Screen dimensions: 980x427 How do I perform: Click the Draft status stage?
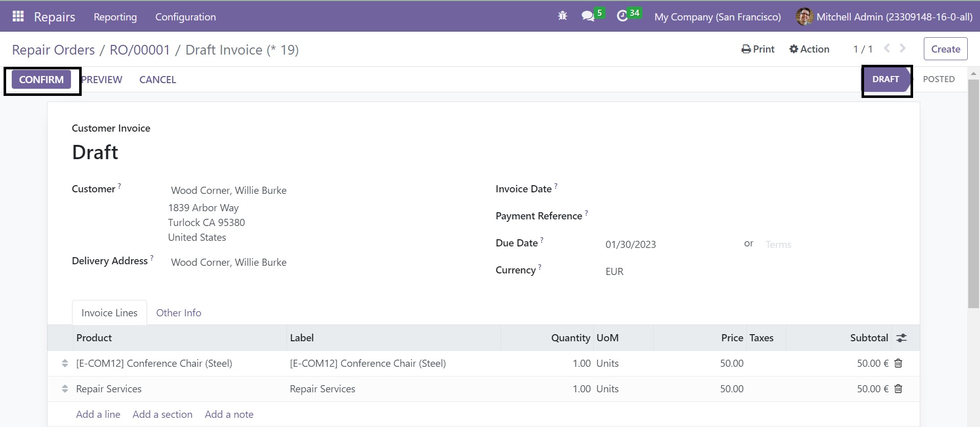point(886,79)
